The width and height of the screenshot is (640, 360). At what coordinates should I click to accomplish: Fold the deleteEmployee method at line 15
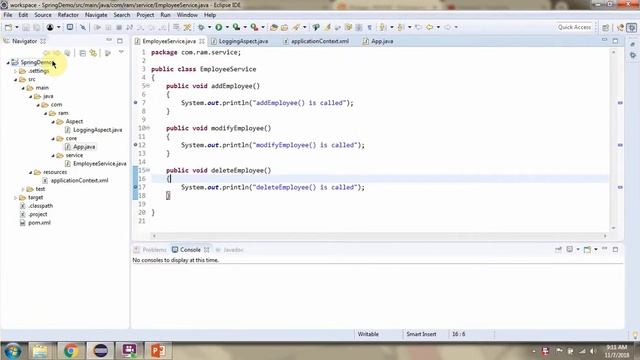tap(148, 170)
